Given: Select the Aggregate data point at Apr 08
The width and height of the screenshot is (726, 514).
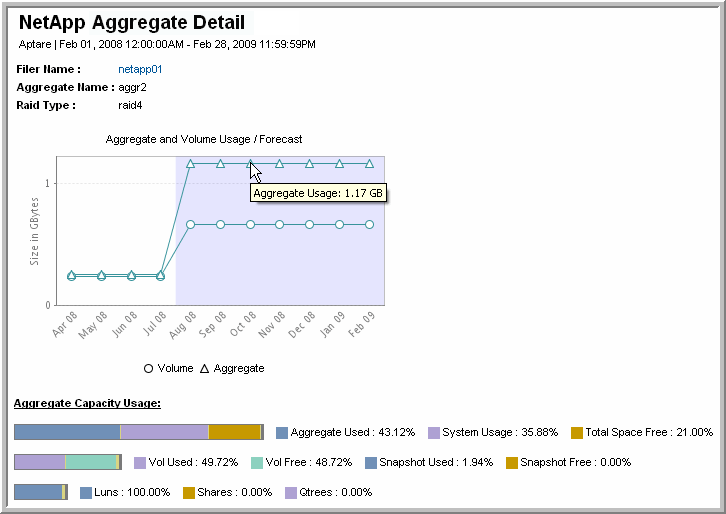Looking at the screenshot, I should pos(71,274).
